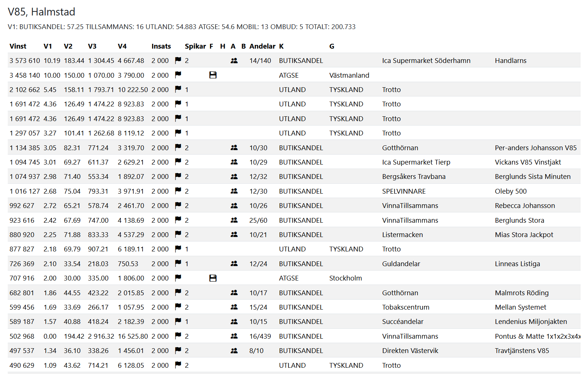
Task: Click the flag icon in the 2 102 662 row
Action: 178,89
